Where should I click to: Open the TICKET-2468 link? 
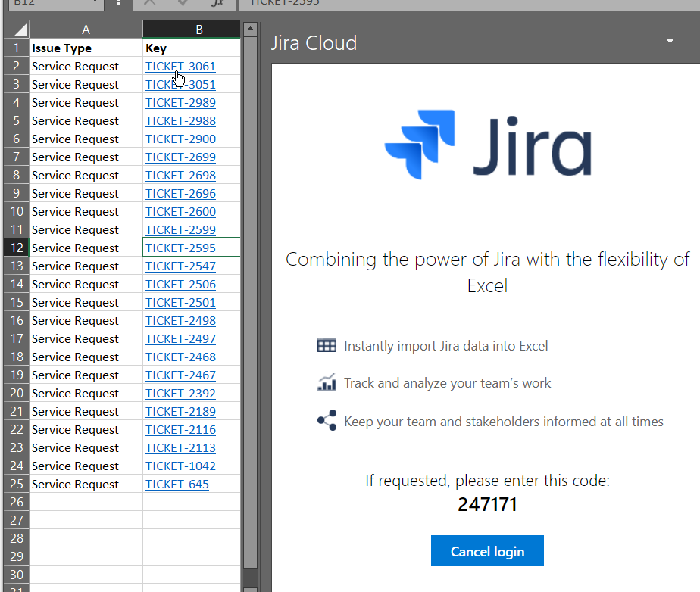point(180,357)
